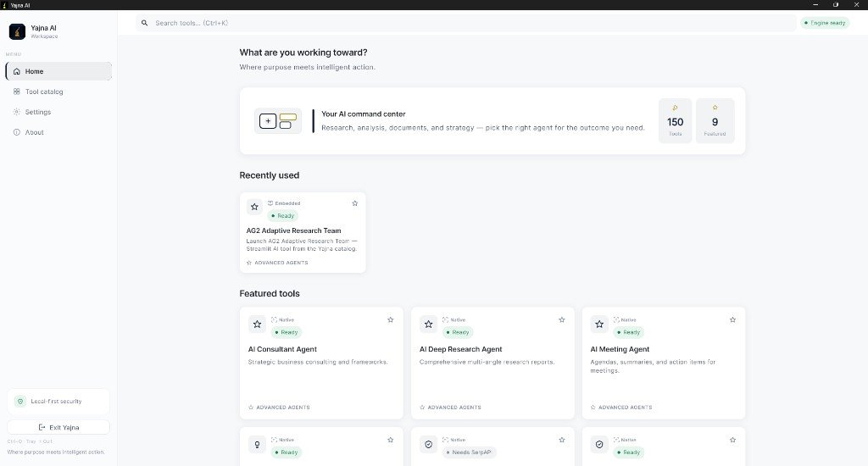Favorite the AI Meeting Agent card
The image size is (868, 466).
click(733, 320)
